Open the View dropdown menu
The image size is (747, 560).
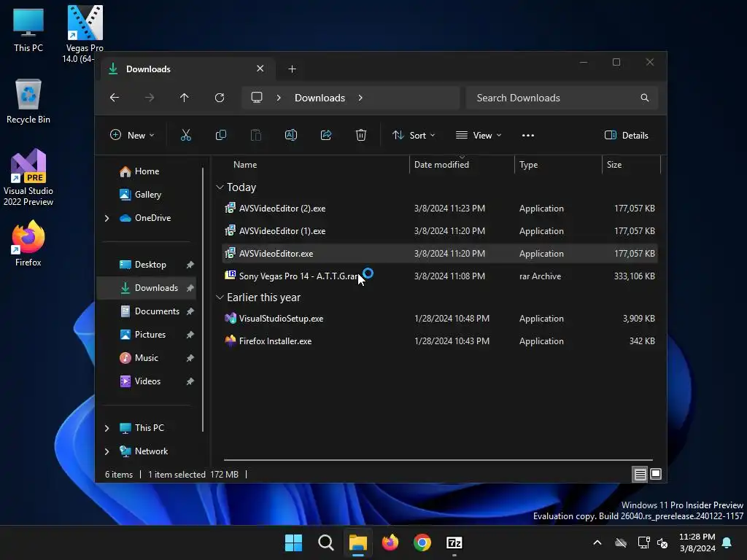tap(479, 135)
